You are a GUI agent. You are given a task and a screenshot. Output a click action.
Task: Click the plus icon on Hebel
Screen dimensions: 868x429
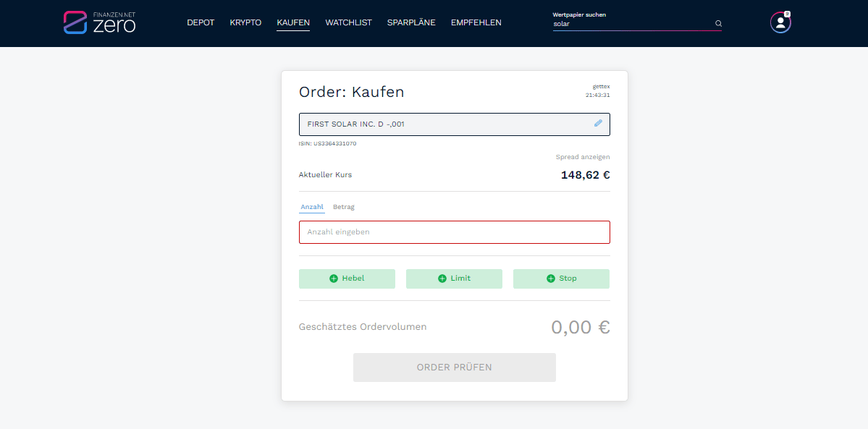coord(334,279)
